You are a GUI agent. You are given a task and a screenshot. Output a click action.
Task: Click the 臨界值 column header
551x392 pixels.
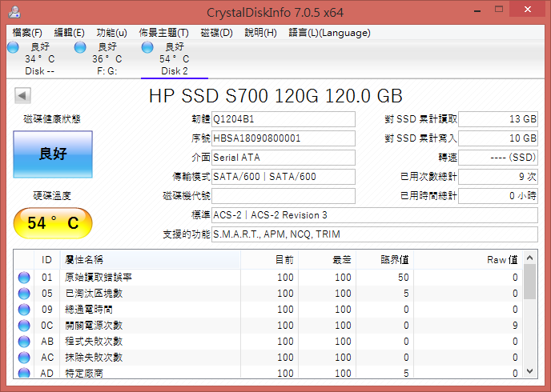pos(384,260)
